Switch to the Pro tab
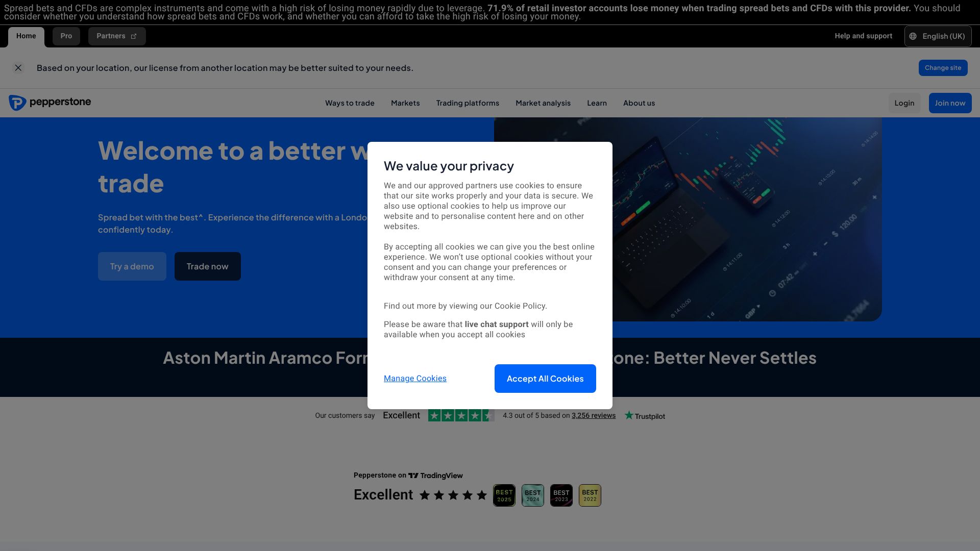 tap(66, 36)
